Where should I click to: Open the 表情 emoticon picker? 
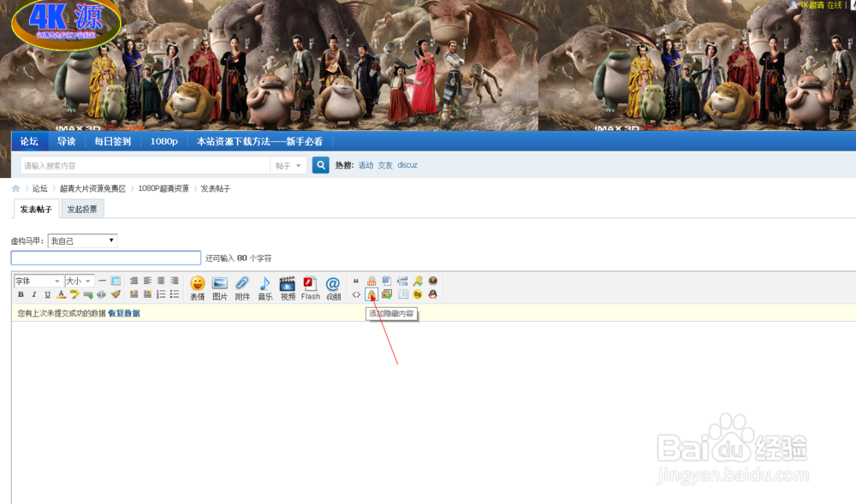197,288
